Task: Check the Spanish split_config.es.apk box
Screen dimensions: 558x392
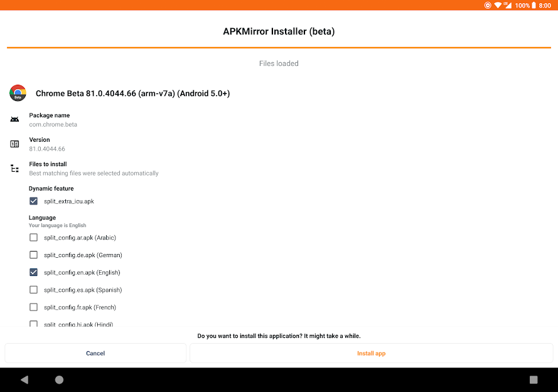Action: click(33, 290)
